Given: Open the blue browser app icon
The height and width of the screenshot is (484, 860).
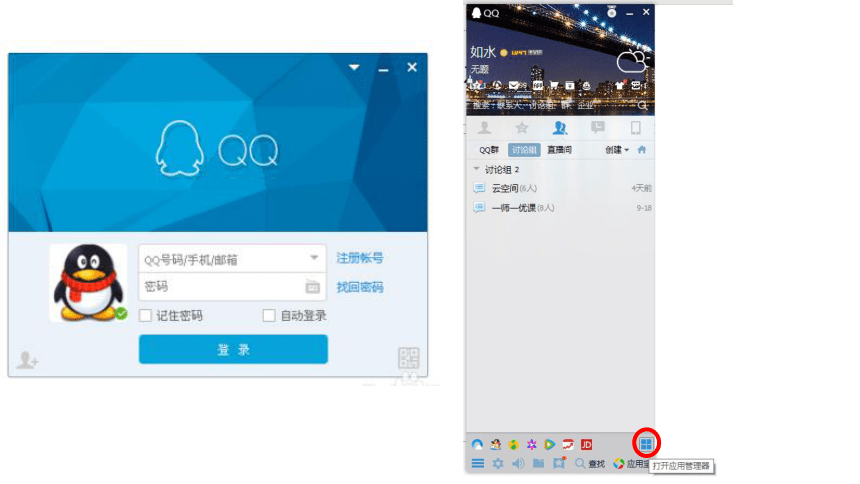Looking at the screenshot, I should (x=477, y=444).
